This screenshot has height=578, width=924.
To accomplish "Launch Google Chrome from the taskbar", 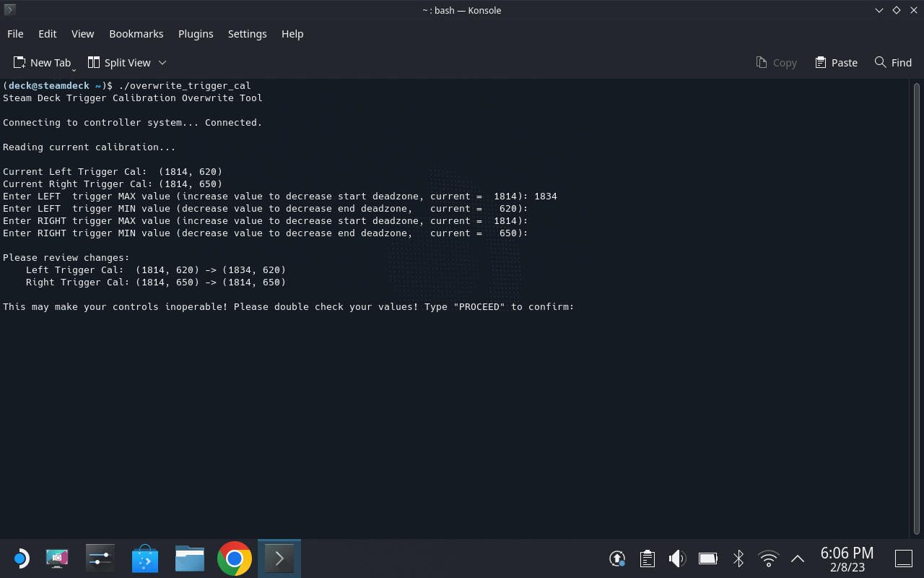I will pyautogui.click(x=235, y=558).
